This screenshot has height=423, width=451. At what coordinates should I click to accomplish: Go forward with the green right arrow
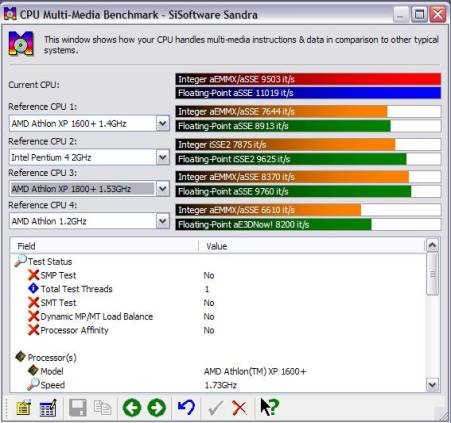(x=157, y=407)
